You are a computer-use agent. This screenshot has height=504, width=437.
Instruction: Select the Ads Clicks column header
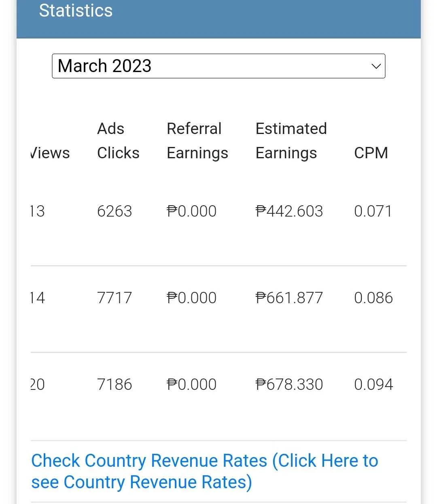(118, 141)
